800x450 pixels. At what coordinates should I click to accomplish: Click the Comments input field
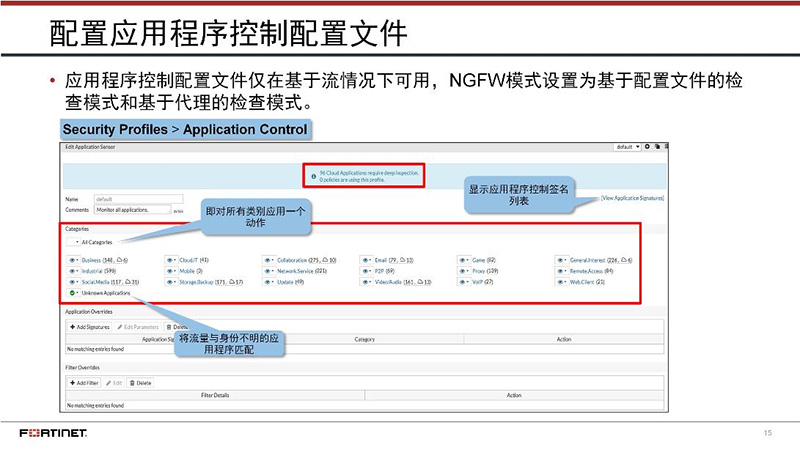133,210
